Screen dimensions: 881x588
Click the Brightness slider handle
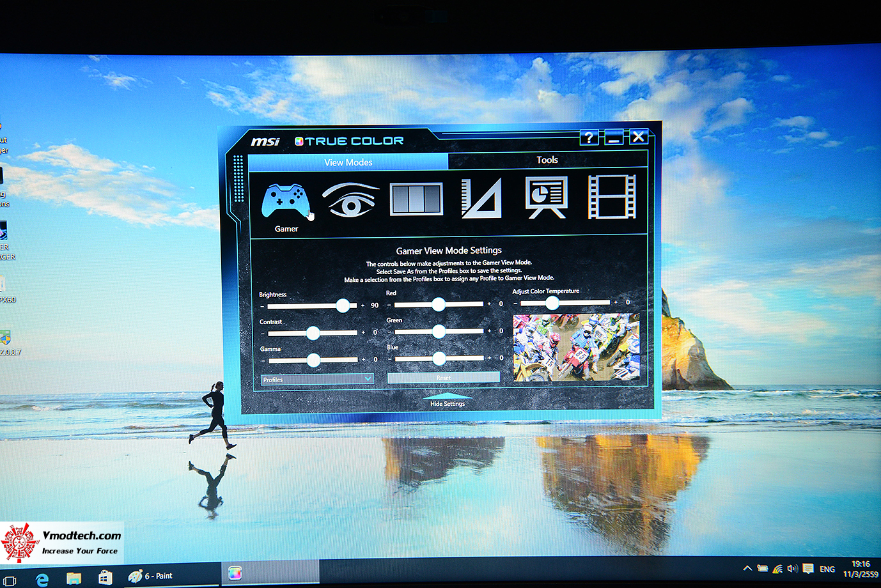point(343,306)
